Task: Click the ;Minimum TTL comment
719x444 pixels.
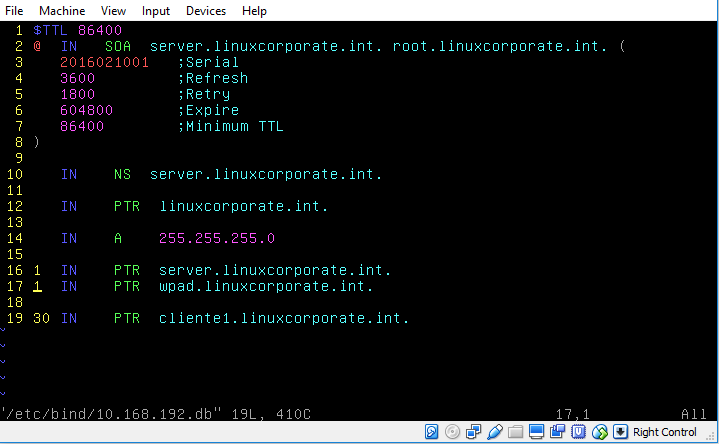Action: pyautogui.click(x=231, y=126)
